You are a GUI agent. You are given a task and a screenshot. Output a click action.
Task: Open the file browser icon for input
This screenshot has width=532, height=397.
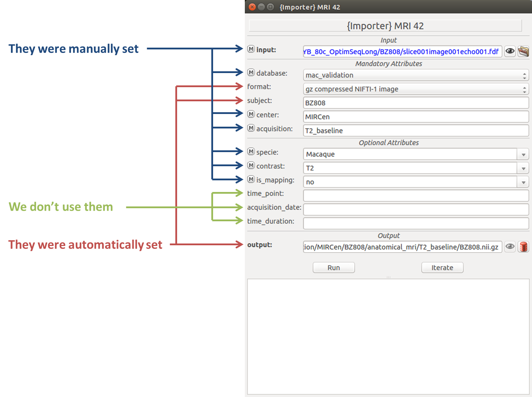(x=524, y=51)
